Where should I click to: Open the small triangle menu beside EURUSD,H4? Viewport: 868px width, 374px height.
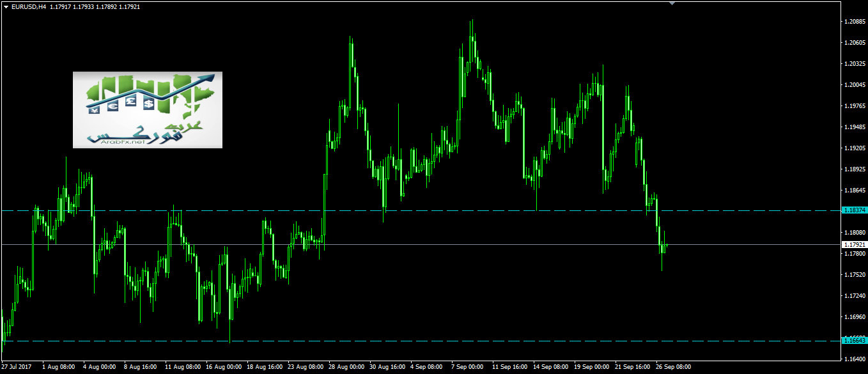[6, 6]
